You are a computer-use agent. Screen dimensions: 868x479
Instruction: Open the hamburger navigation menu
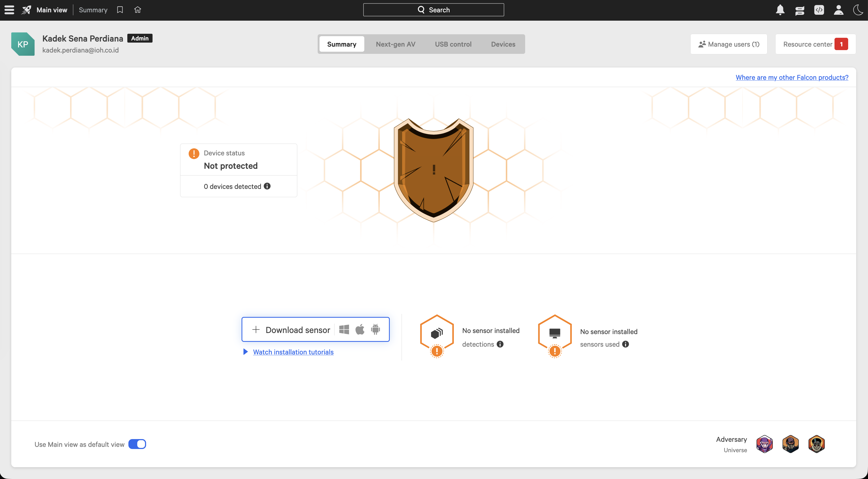tap(9, 10)
